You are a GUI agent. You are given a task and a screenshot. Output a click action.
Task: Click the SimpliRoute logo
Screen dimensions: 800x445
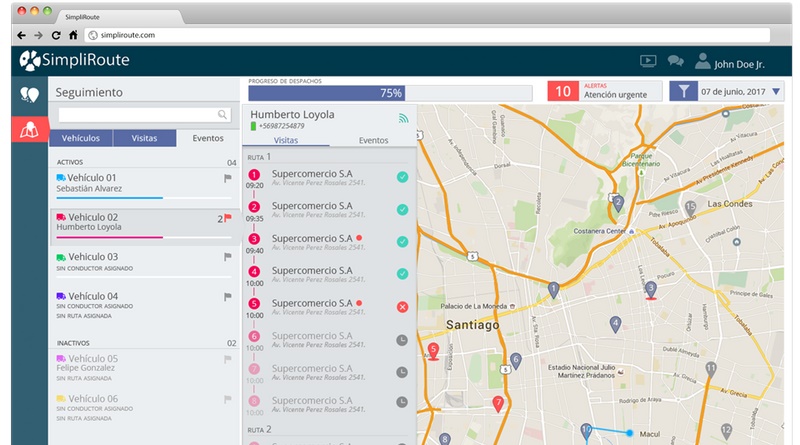coord(74,60)
